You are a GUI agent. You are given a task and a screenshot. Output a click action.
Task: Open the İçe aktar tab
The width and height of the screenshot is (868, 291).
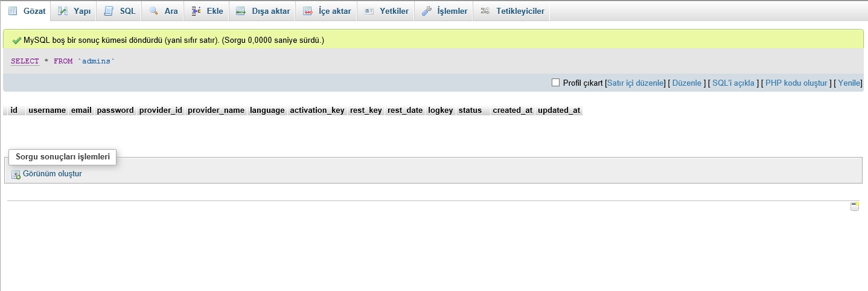[327, 11]
